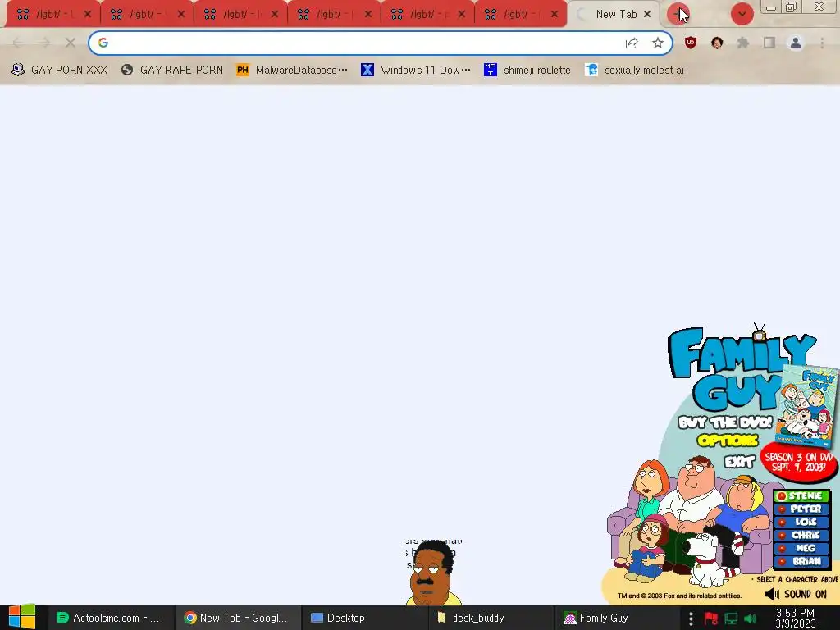
Task: Click the Back navigation arrow
Action: coord(18,43)
